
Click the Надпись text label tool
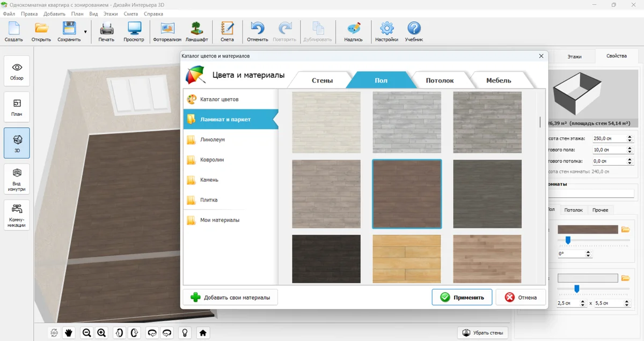(x=353, y=32)
